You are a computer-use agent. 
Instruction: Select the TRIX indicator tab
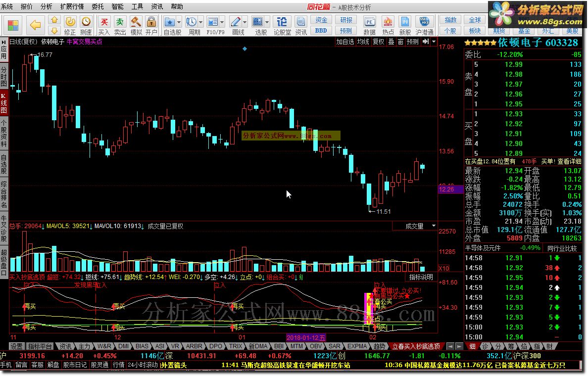[236, 346]
